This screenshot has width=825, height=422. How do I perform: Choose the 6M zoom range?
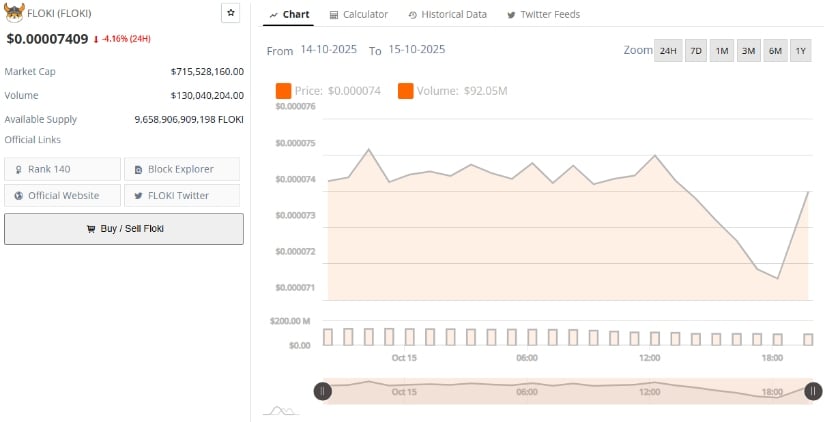(x=774, y=51)
